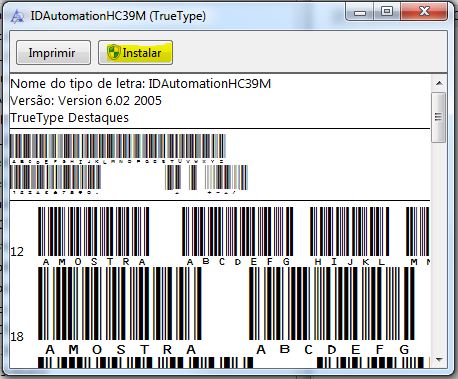This screenshot has width=458, height=379.
Task: Maximize the font preview window
Action: coord(387,12)
